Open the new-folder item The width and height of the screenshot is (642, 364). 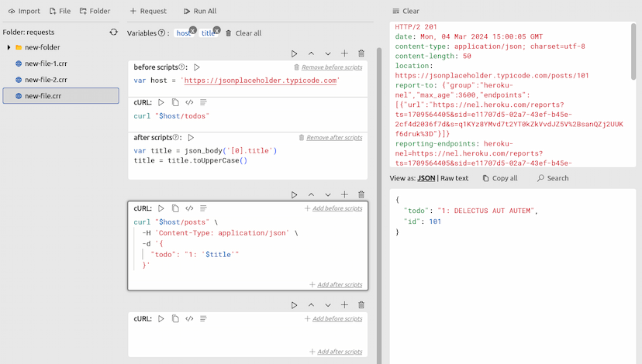(42, 47)
